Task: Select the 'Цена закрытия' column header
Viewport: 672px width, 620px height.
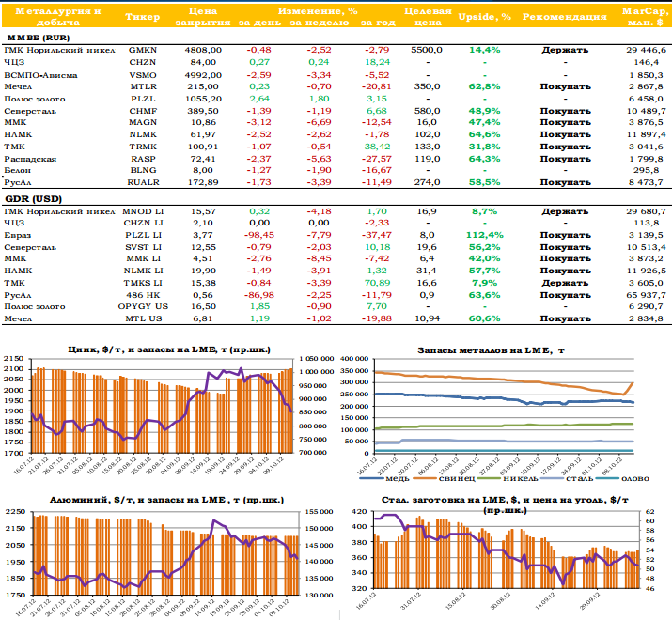Action: 203,17
